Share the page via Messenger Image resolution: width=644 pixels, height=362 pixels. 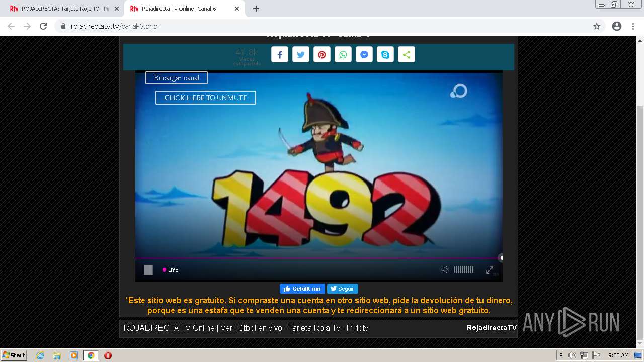pos(364,55)
